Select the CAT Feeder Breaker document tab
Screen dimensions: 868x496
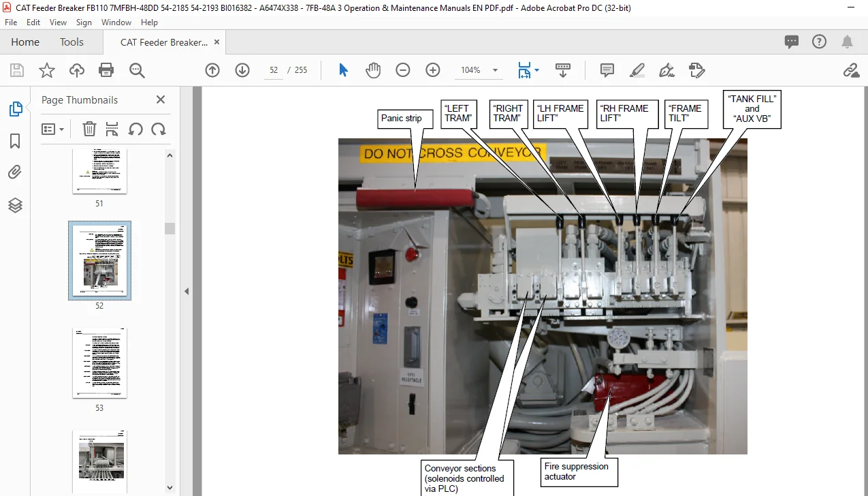[164, 42]
